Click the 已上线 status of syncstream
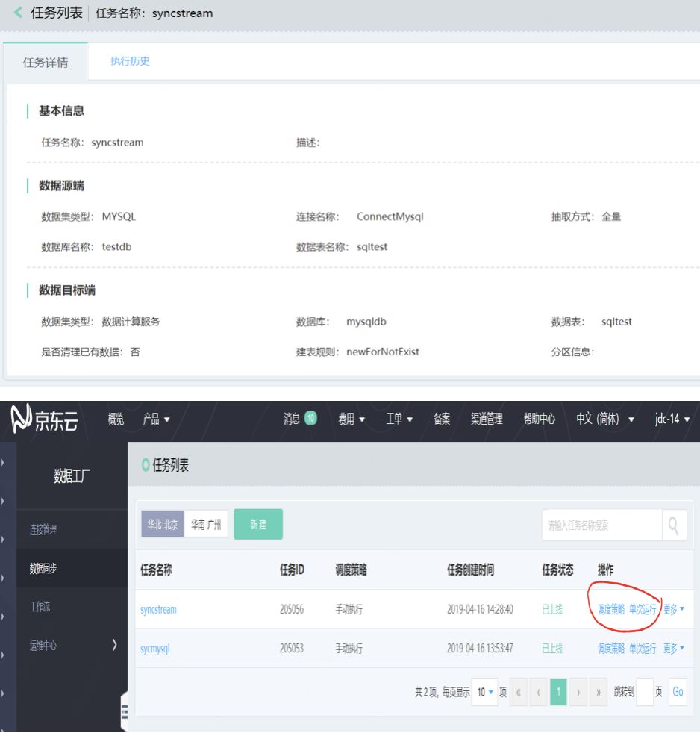Image resolution: width=700 pixels, height=733 pixels. click(552, 609)
